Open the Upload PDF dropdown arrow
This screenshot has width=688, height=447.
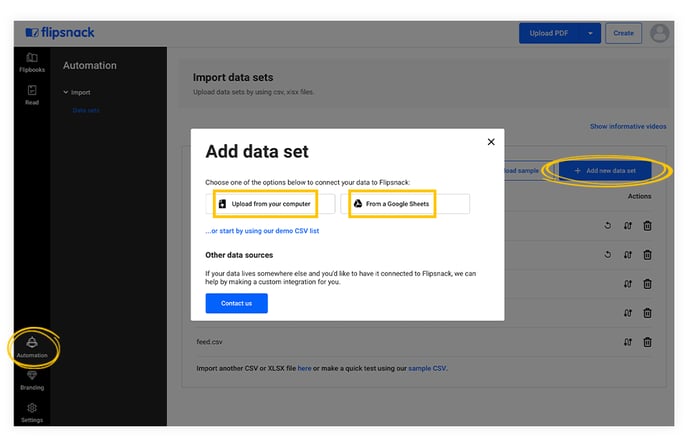591,33
